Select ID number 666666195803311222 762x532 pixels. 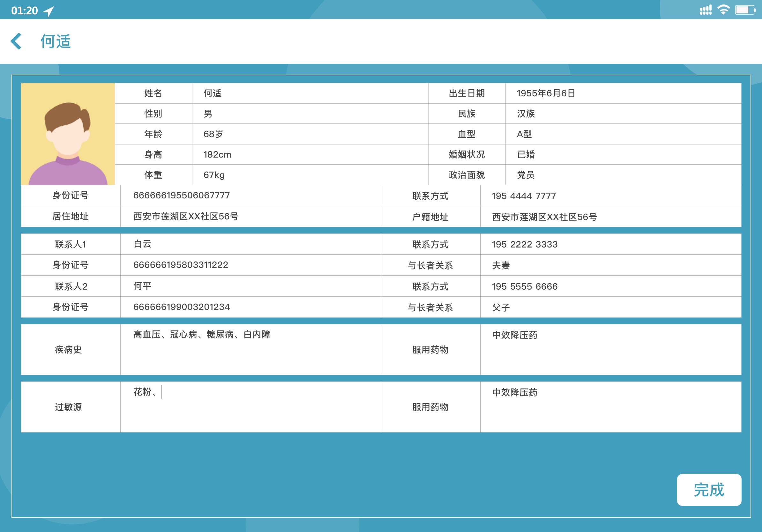pos(181,265)
